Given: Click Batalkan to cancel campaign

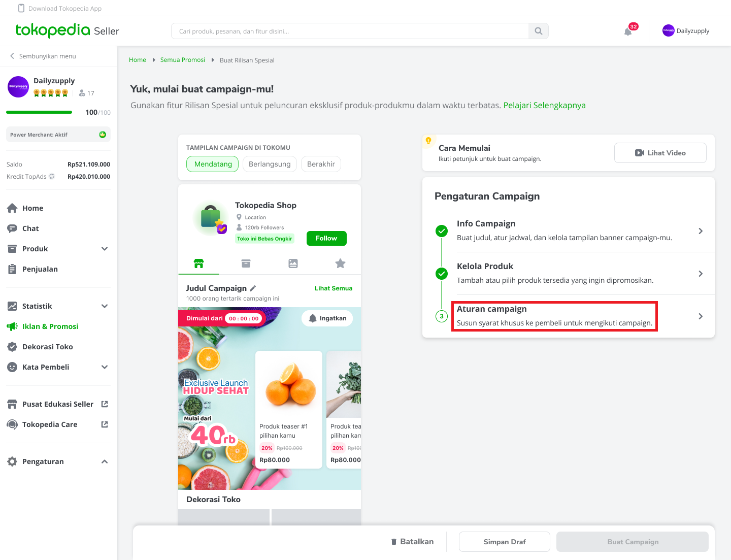Looking at the screenshot, I should [412, 542].
